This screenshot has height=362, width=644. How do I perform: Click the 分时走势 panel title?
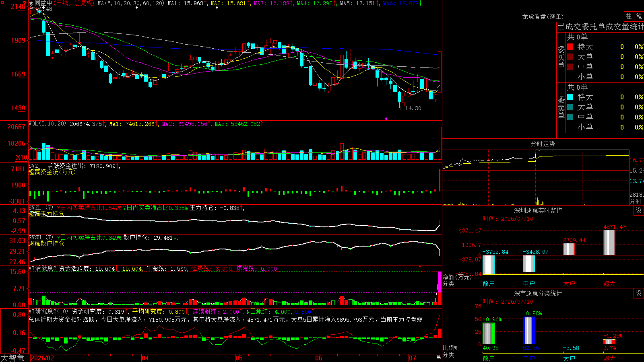543,144
